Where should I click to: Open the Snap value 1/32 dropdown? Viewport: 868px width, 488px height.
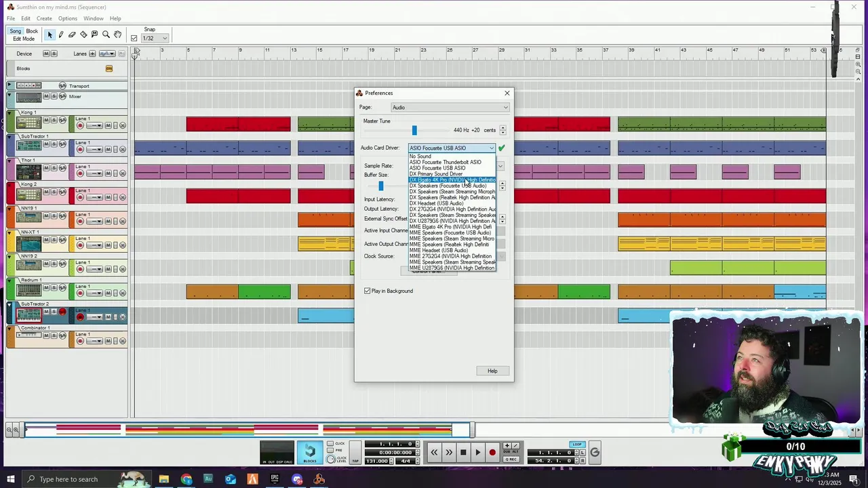click(155, 39)
